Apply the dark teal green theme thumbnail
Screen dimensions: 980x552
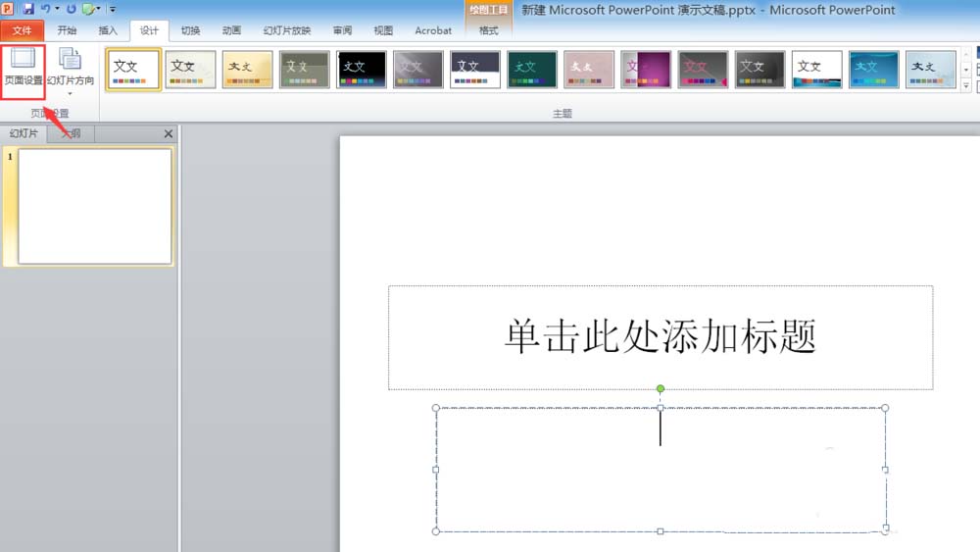(532, 70)
